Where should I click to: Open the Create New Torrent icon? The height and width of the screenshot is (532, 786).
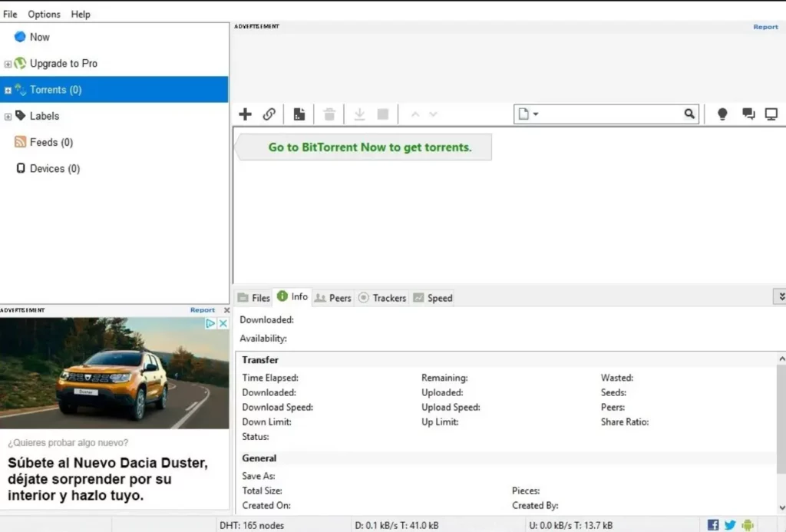click(x=299, y=114)
